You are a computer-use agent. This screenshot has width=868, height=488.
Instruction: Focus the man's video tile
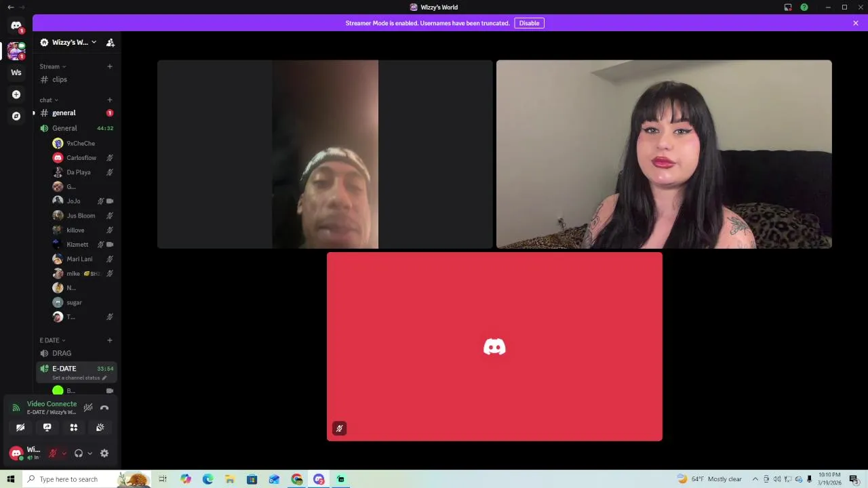point(325,155)
